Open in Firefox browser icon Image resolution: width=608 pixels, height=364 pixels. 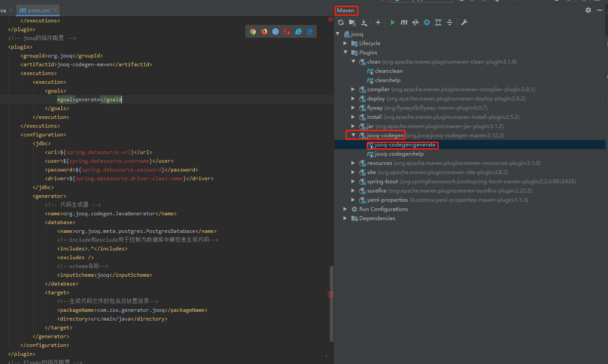click(x=264, y=32)
